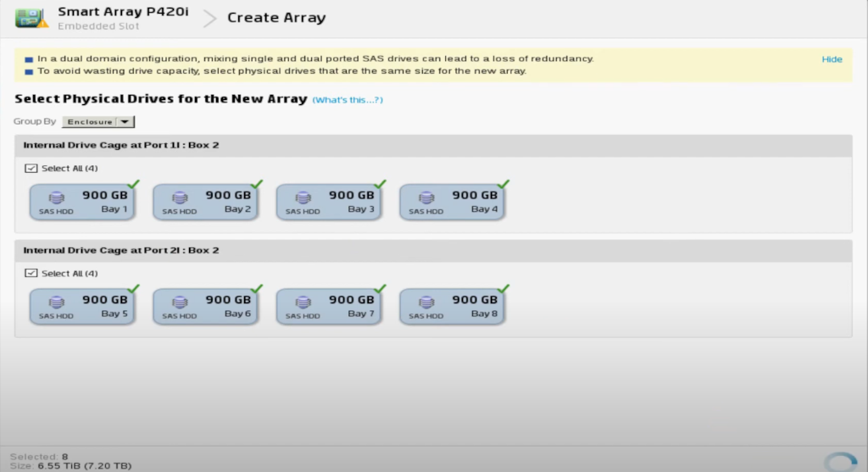Click the Select Physical Drives heading

[160, 99]
